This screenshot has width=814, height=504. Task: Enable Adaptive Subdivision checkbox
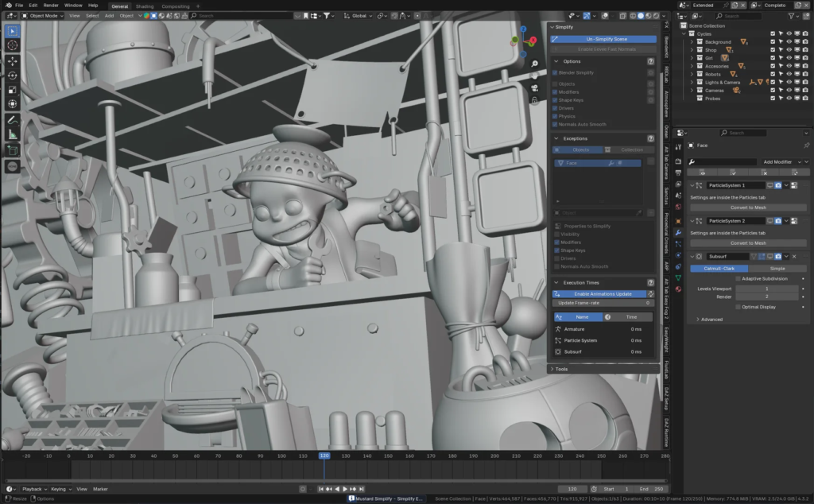pos(738,279)
